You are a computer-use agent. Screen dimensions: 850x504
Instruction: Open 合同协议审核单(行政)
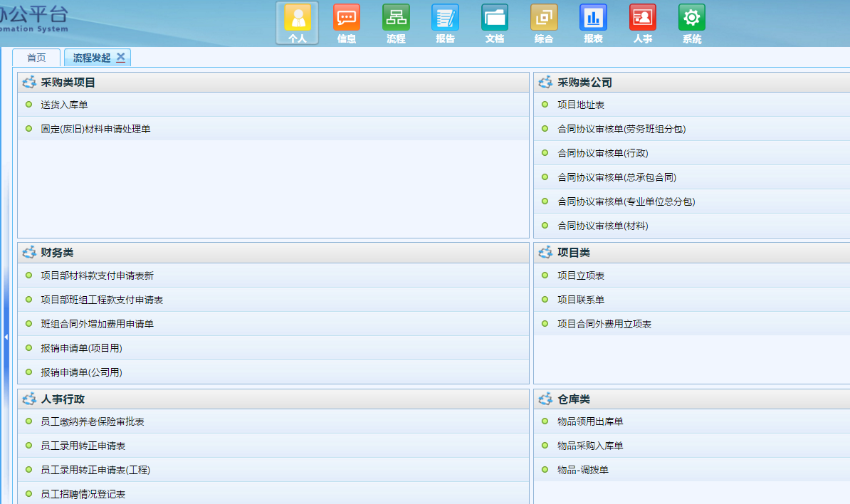click(x=603, y=153)
